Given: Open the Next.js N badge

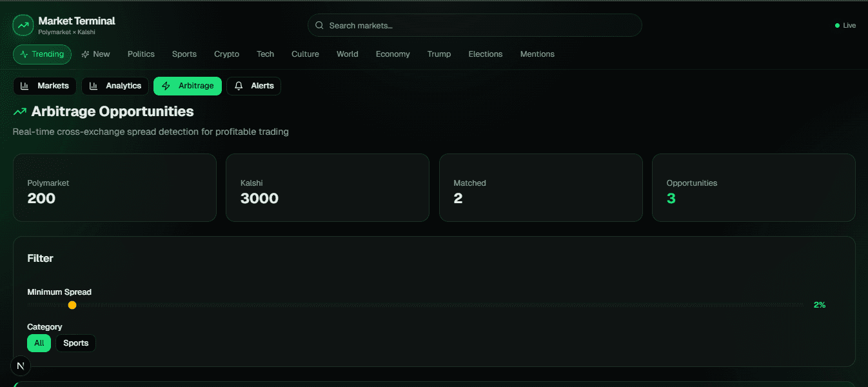Looking at the screenshot, I should [21, 366].
